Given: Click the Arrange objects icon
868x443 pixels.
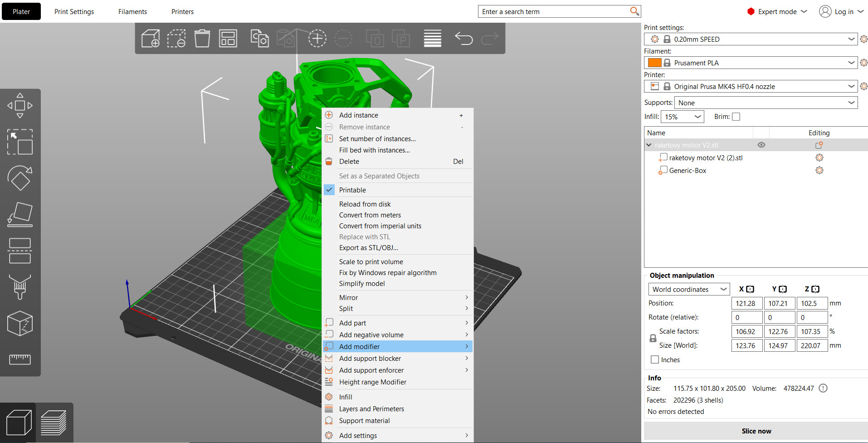Looking at the screenshot, I should (228, 39).
